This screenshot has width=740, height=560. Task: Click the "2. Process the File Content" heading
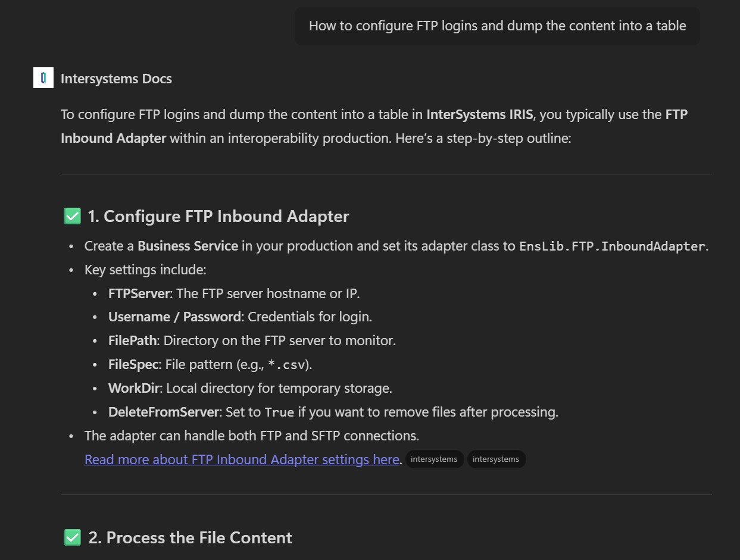190,537
